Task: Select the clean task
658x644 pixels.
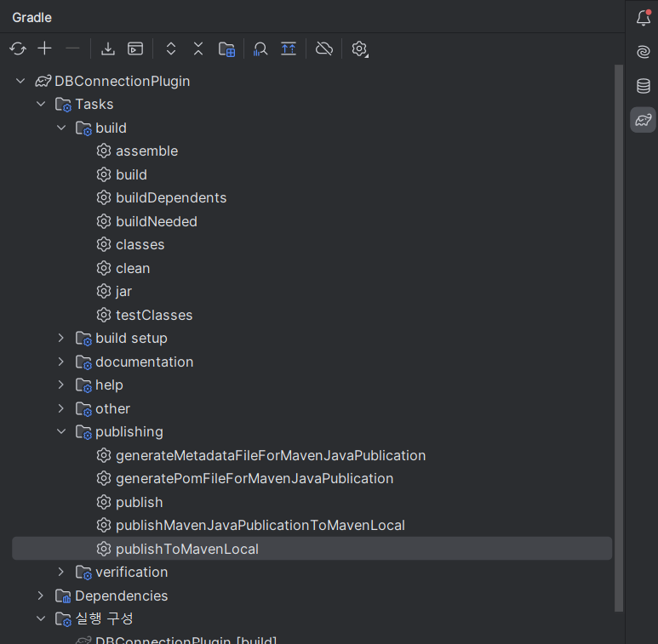Action: [x=133, y=268]
